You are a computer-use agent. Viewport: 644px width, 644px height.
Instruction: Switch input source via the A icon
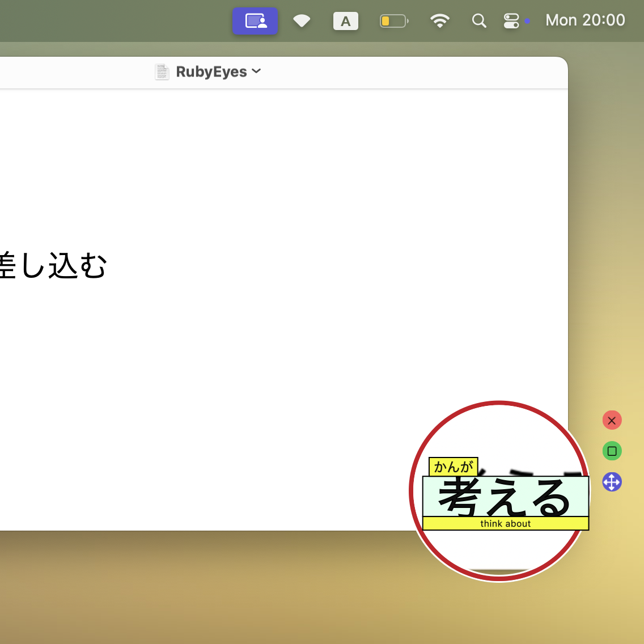345,22
